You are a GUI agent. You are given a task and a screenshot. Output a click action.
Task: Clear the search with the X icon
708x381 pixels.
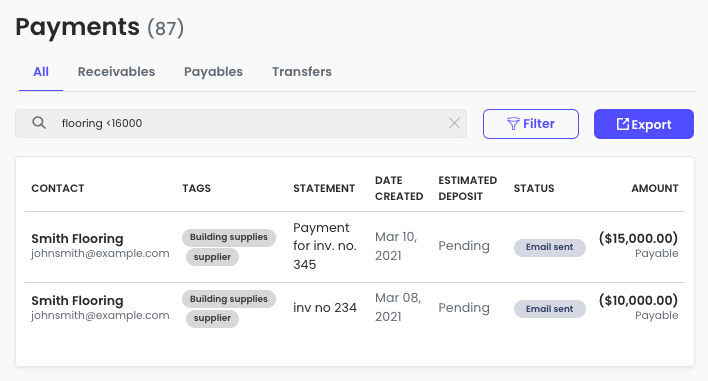point(454,123)
